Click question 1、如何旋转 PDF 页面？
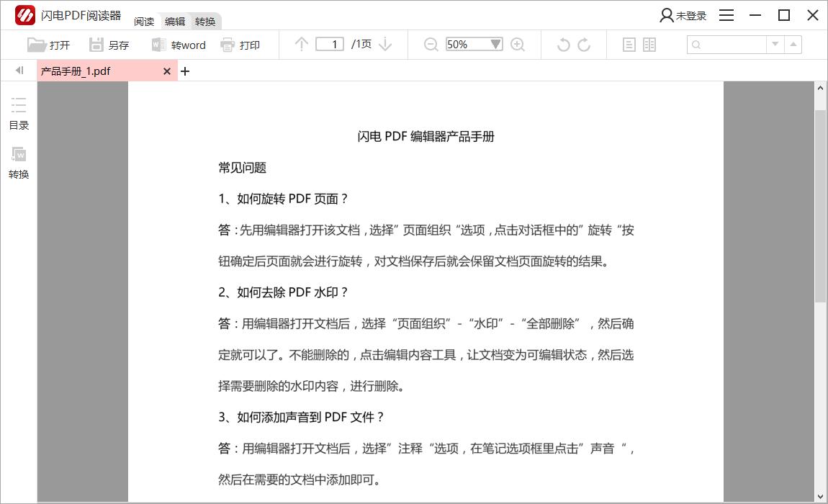This screenshot has height=504, width=828. (x=284, y=199)
